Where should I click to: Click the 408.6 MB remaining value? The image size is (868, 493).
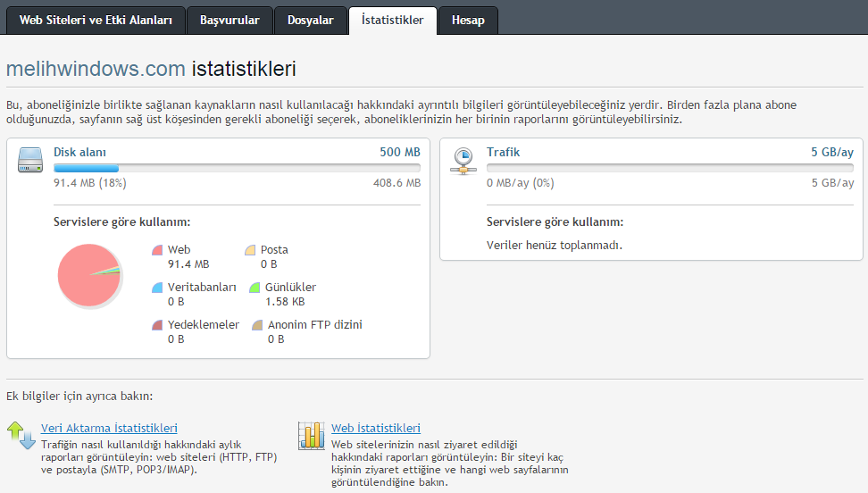click(x=396, y=183)
